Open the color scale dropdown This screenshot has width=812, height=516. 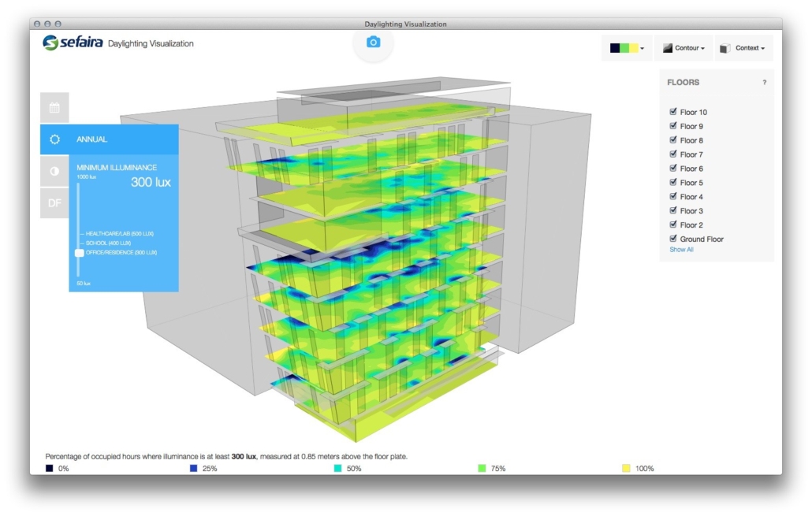coord(627,48)
